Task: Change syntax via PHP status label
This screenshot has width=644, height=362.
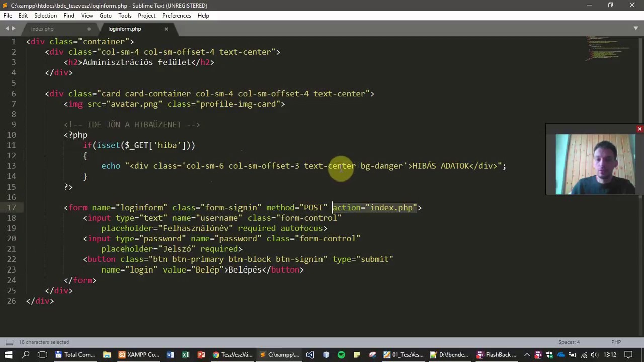Action: 616,342
